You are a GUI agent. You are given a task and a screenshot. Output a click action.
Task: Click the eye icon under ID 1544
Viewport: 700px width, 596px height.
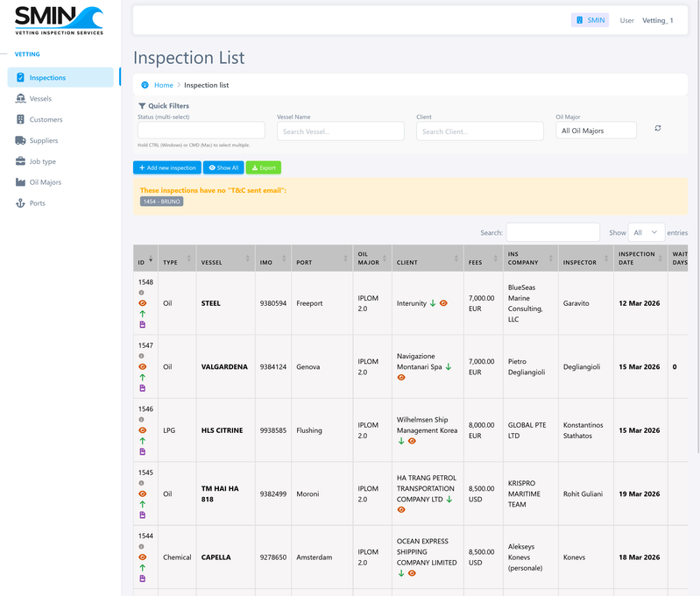143,557
